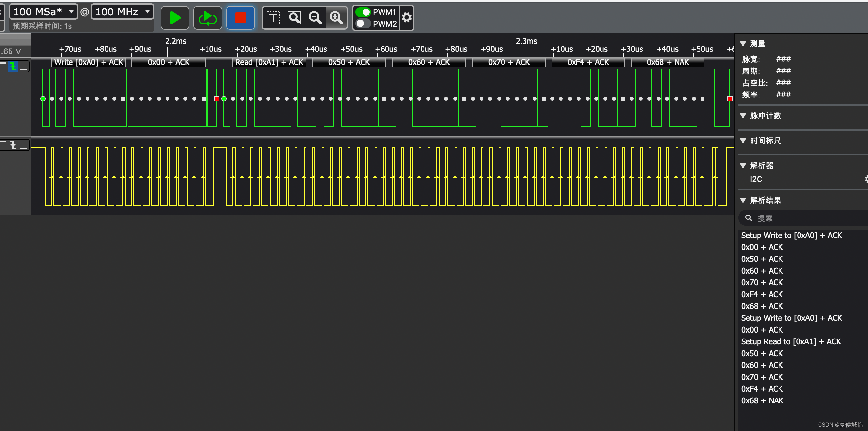The image size is (868, 431).
Task: Click the 预期采样时间: 1s label
Action: point(42,26)
